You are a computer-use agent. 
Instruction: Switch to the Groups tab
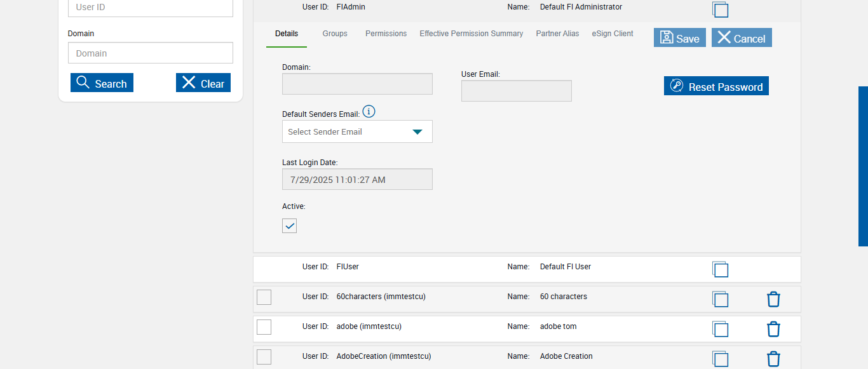(x=335, y=34)
